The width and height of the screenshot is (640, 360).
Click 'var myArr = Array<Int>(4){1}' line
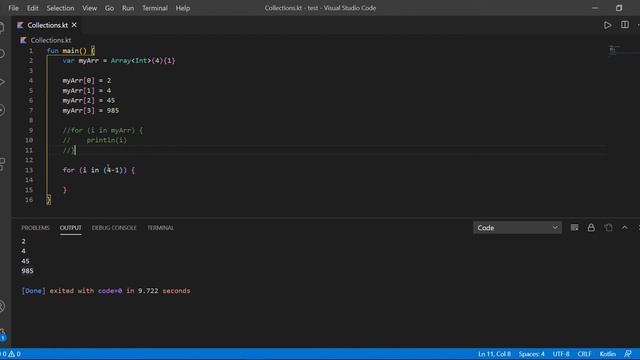point(119,60)
